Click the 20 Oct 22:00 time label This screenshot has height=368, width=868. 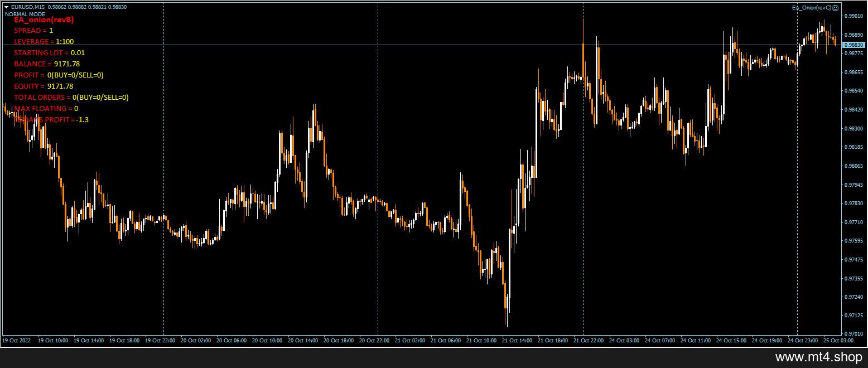(374, 340)
